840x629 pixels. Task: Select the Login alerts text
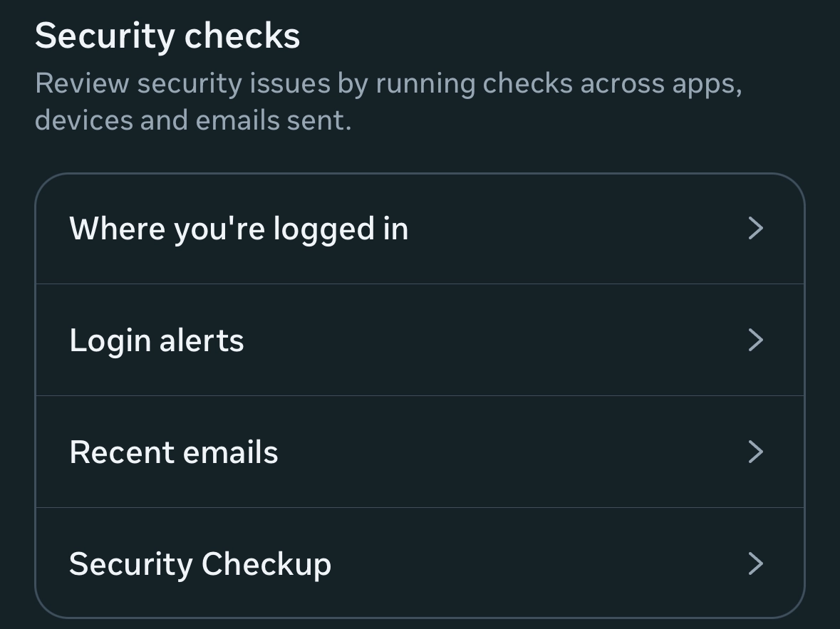coord(157,341)
